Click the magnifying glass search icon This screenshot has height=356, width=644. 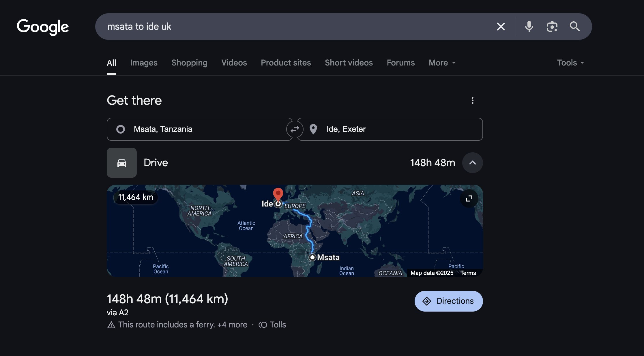[x=575, y=27]
